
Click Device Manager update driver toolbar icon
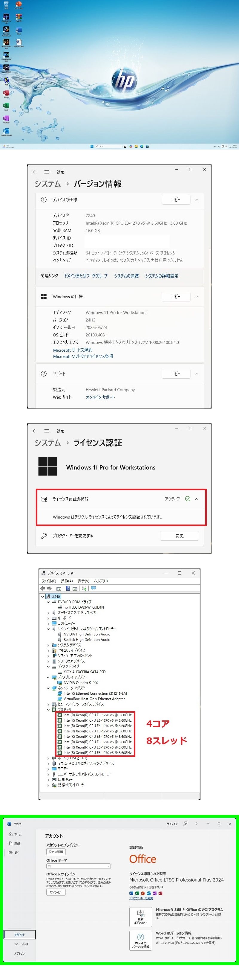[x=84, y=589]
